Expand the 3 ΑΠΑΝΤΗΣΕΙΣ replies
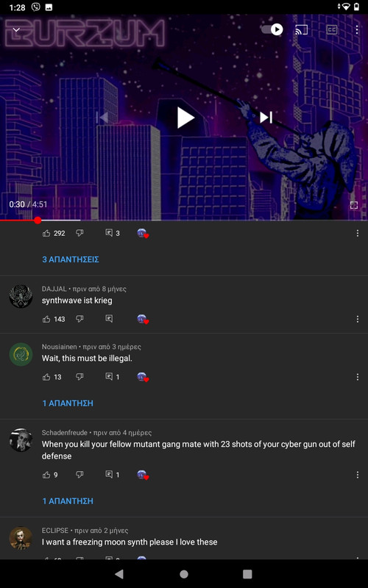368x588 pixels. (x=71, y=259)
